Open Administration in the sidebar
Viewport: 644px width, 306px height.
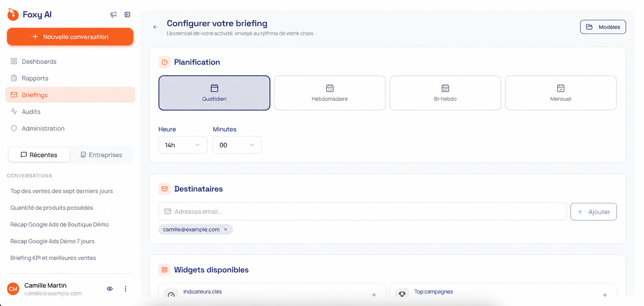coord(70,129)
